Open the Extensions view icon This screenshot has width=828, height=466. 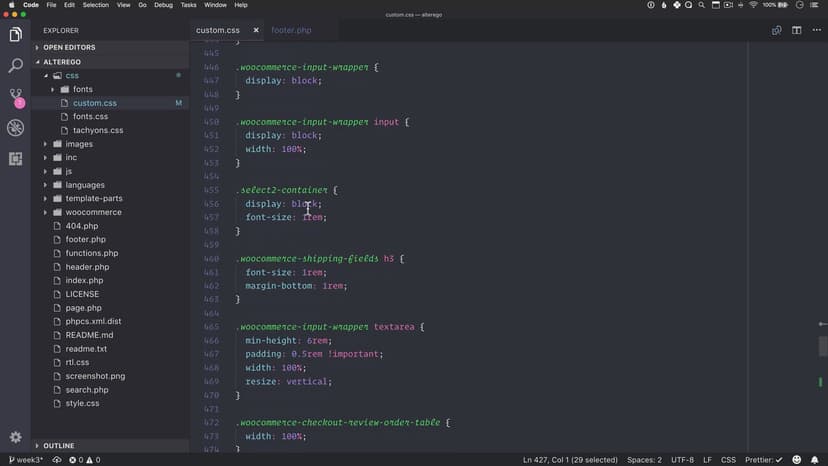point(15,159)
